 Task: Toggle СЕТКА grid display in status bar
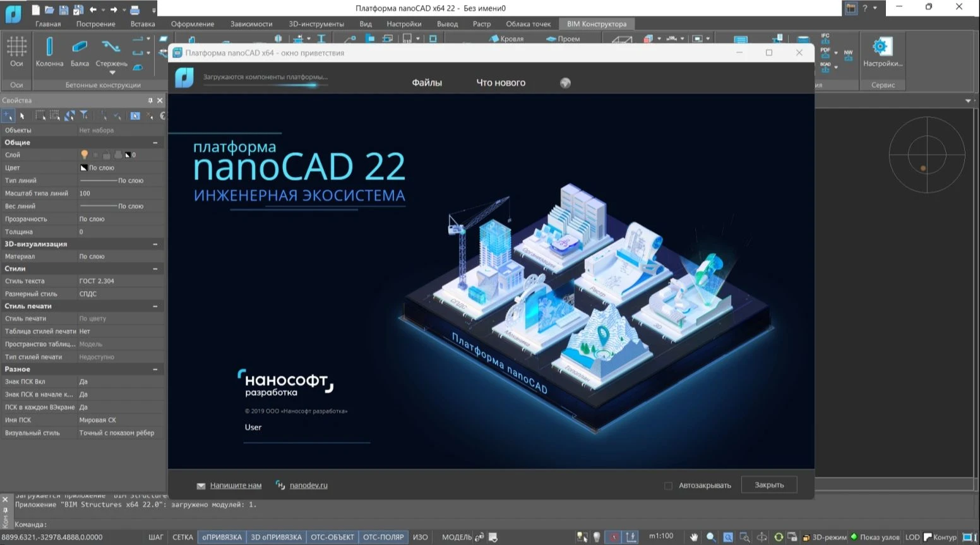pos(182,537)
